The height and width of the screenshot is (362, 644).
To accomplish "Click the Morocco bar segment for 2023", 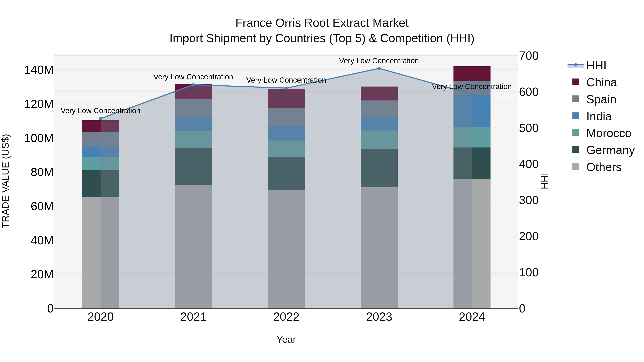I will pos(379,140).
